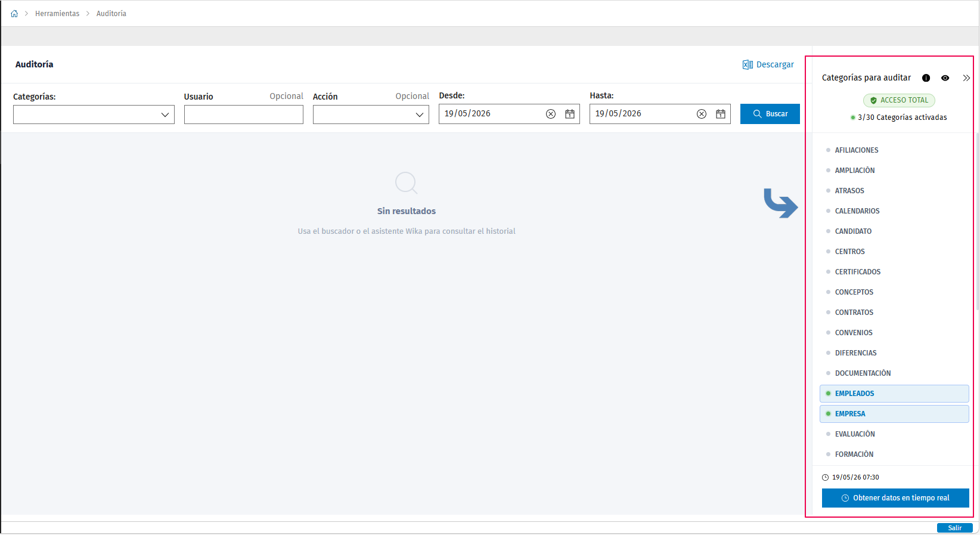This screenshot has height=535, width=980.
Task: Deactivate the EMPRESA category
Action: tap(894, 414)
